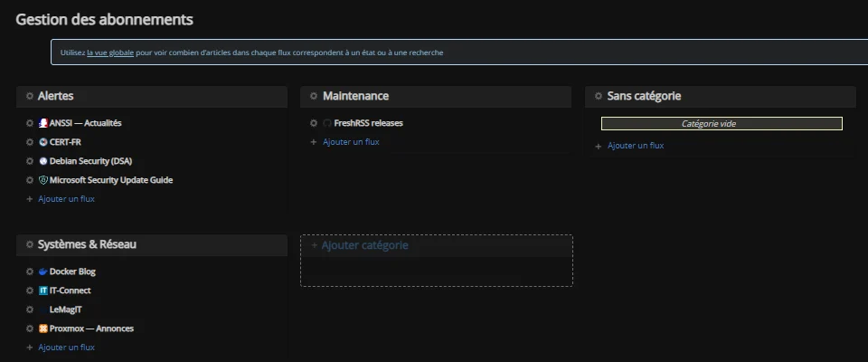The image size is (868, 362).
Task: Click Ajouter un flux under Systèmes & Réseau
Action: click(66, 347)
